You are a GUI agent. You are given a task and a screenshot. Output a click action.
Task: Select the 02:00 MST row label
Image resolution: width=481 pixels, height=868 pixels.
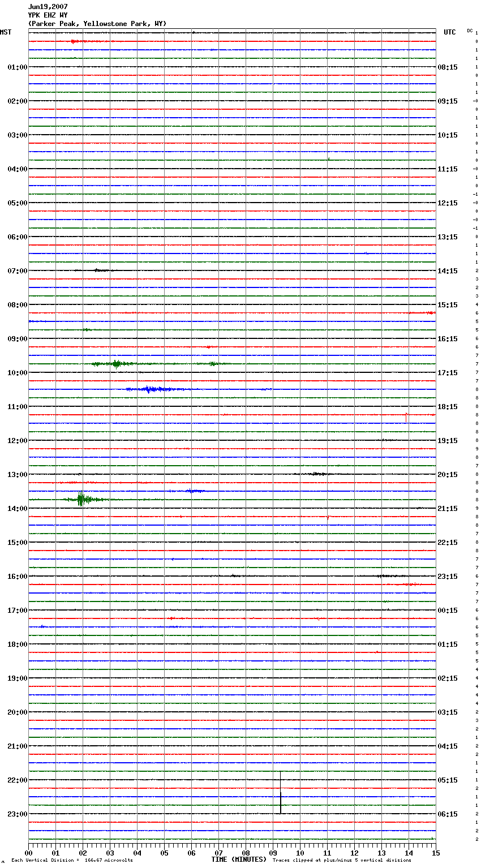[18, 101]
